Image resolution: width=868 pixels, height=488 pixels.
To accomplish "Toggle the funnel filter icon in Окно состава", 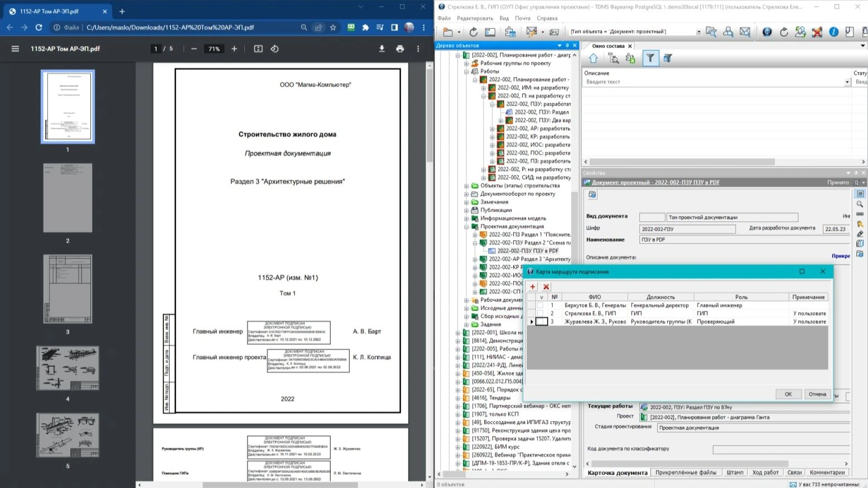I will (x=650, y=58).
